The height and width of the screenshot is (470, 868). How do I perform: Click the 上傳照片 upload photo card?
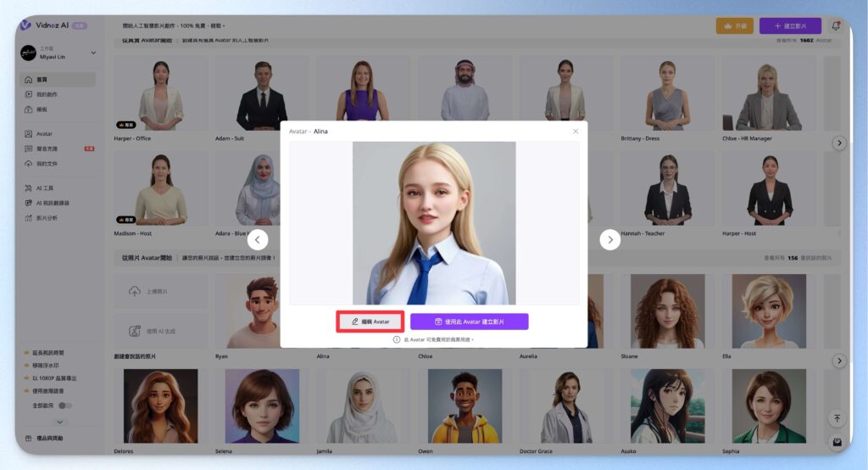[x=160, y=291]
